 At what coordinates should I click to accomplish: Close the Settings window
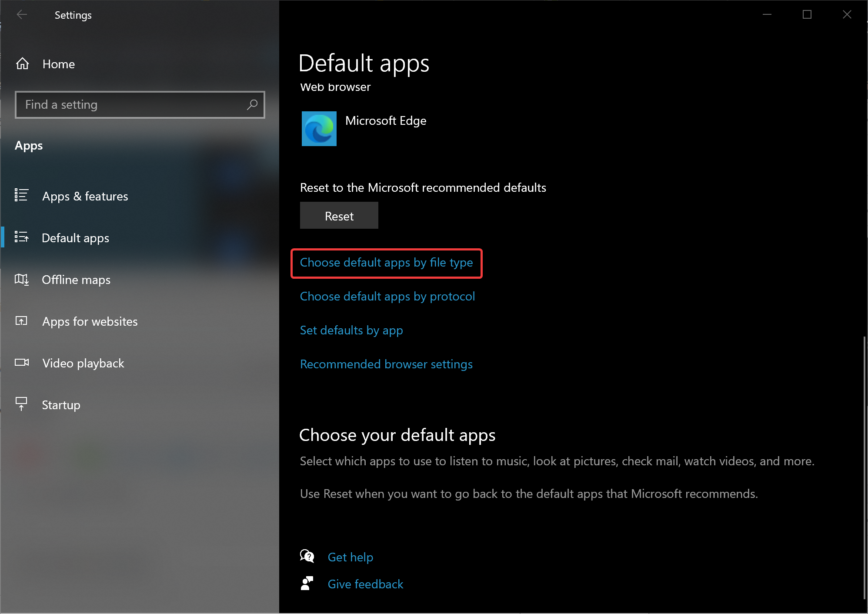pos(847,15)
